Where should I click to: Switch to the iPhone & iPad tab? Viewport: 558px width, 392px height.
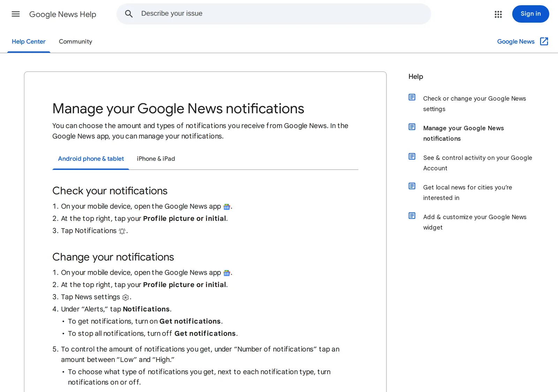point(156,159)
